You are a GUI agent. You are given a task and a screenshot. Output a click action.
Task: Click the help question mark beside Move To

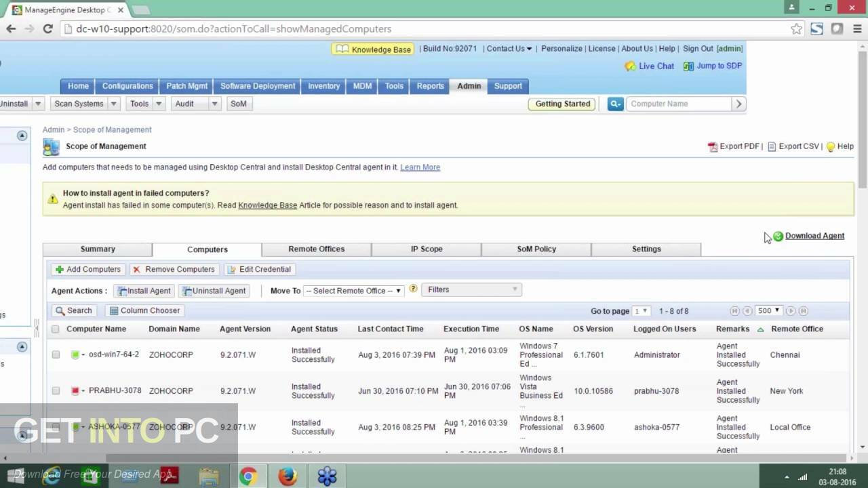point(413,289)
